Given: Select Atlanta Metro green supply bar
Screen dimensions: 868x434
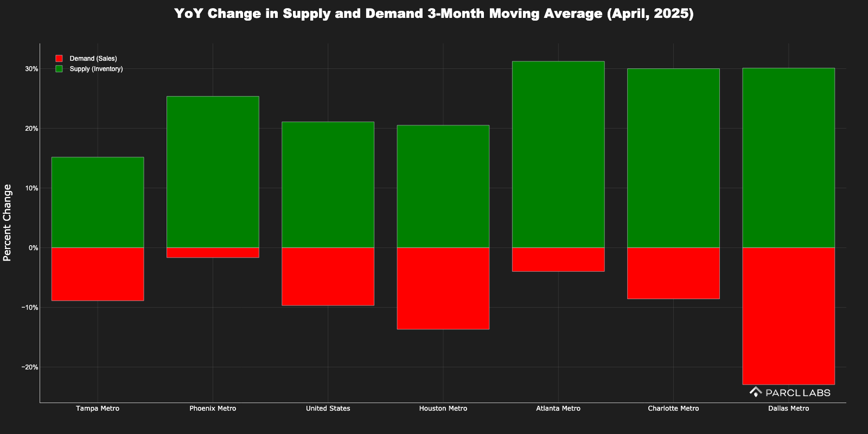Looking at the screenshot, I should (x=558, y=155).
